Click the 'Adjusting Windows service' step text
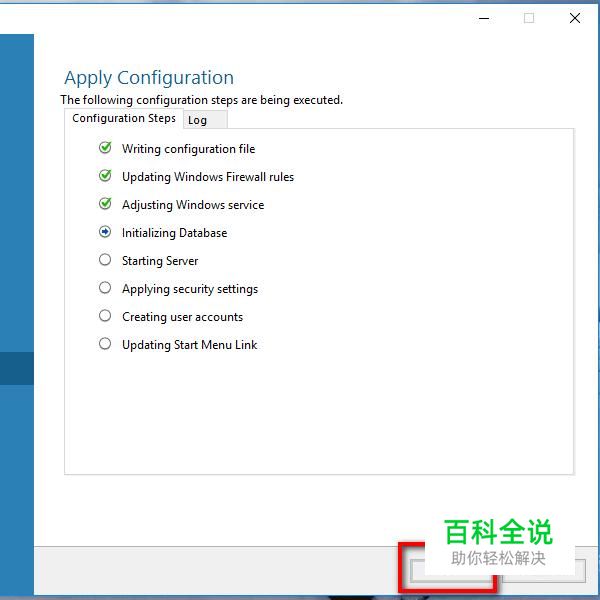Image resolution: width=600 pixels, height=600 pixels. (193, 205)
